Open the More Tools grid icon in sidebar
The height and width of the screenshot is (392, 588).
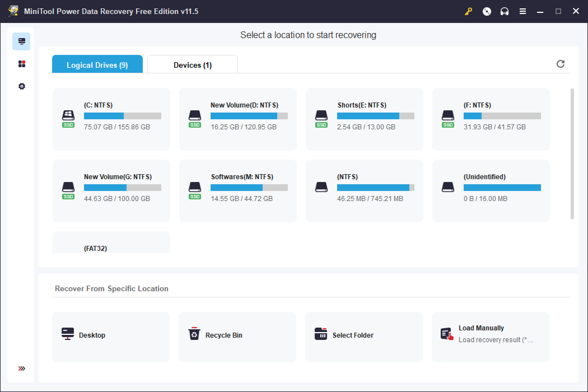(x=22, y=64)
